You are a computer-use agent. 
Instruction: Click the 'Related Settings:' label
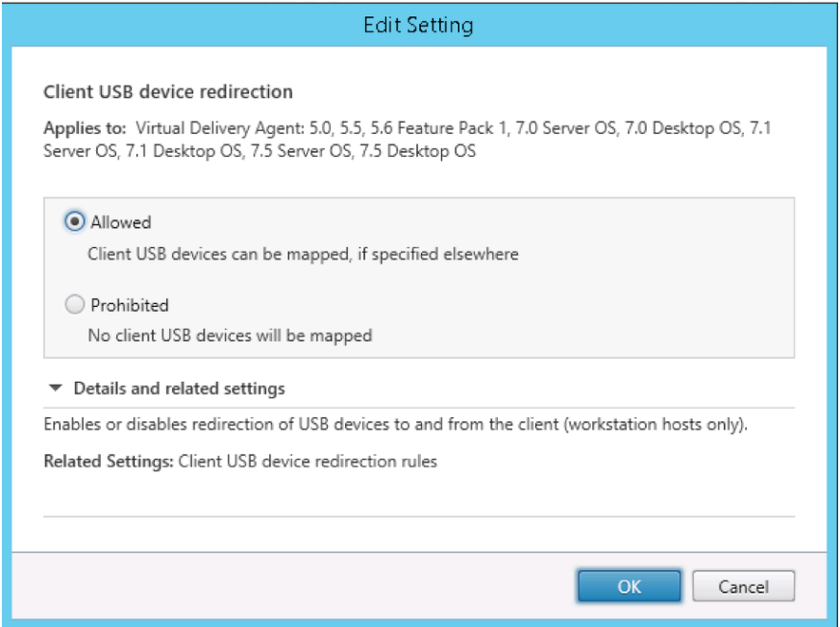click(109, 461)
